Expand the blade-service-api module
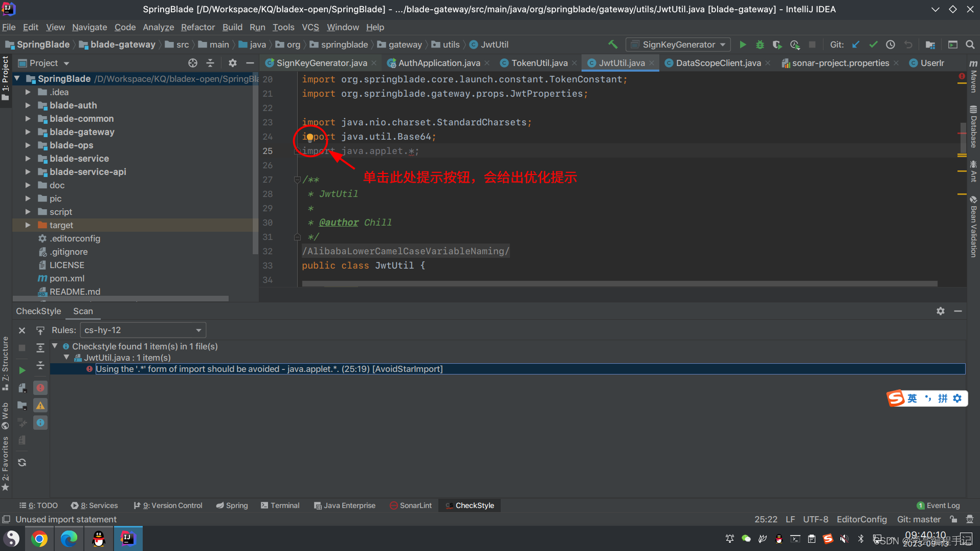Screen dimensions: 980x551 click(x=28, y=172)
